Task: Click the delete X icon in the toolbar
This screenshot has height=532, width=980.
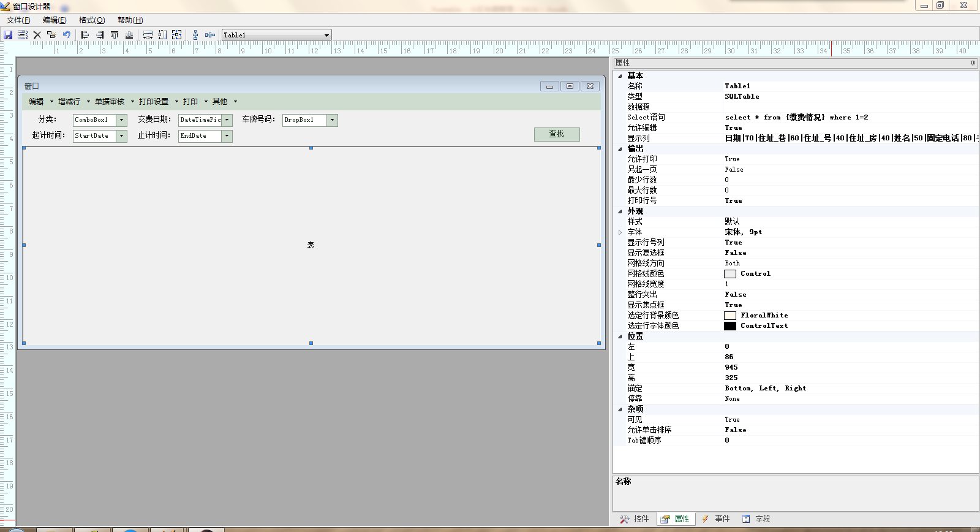Action: pyautogui.click(x=37, y=35)
